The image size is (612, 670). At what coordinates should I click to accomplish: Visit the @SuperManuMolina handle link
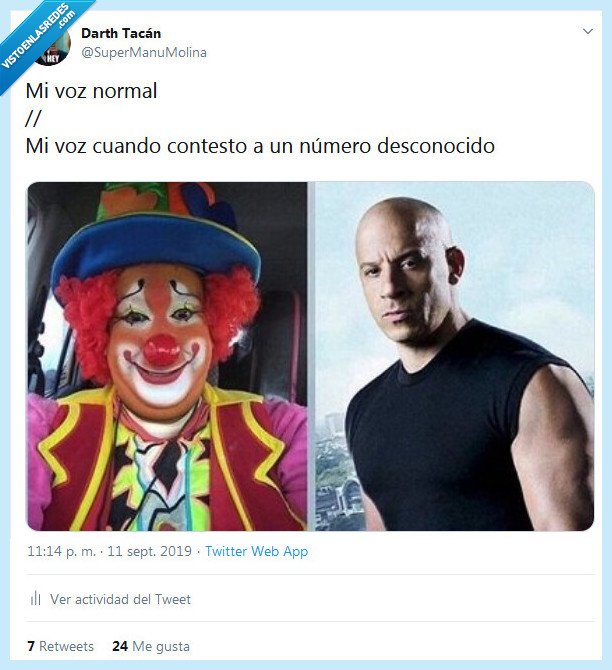(x=144, y=52)
